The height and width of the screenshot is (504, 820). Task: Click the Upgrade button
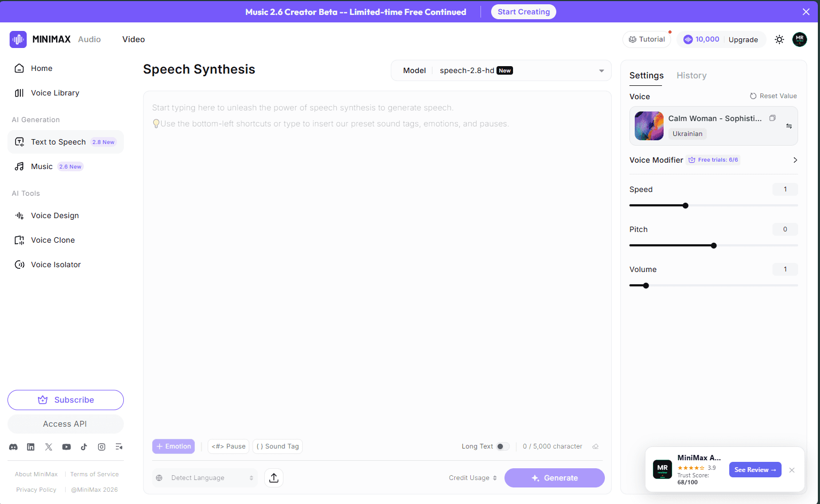(743, 39)
